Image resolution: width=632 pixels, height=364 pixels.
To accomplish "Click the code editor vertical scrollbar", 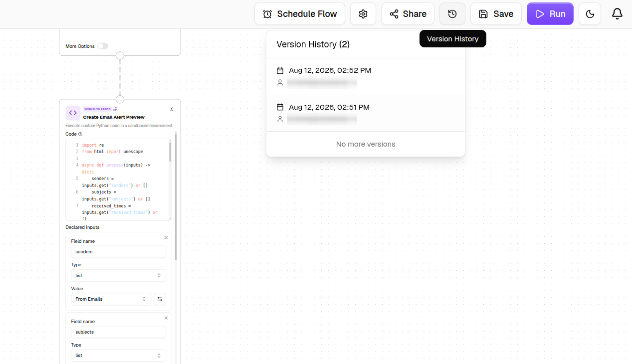I will click(x=170, y=152).
